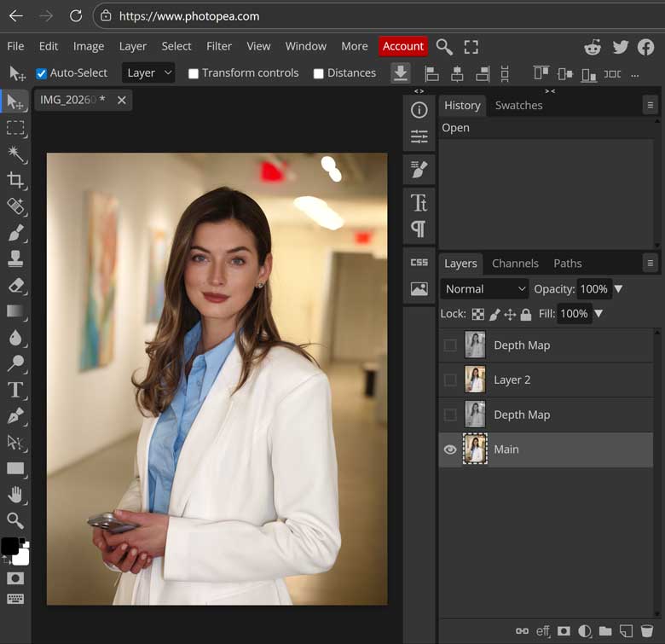The height and width of the screenshot is (644, 665).
Task: Open the Info panel icon
Action: 419,110
